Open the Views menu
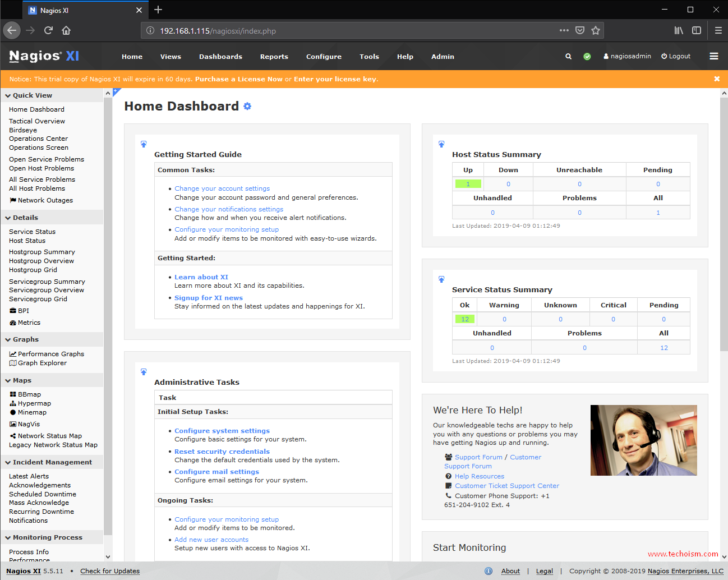 [171, 57]
